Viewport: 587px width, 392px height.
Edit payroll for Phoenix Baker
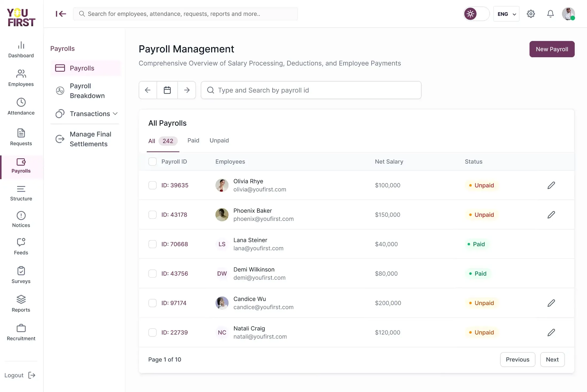tap(551, 215)
